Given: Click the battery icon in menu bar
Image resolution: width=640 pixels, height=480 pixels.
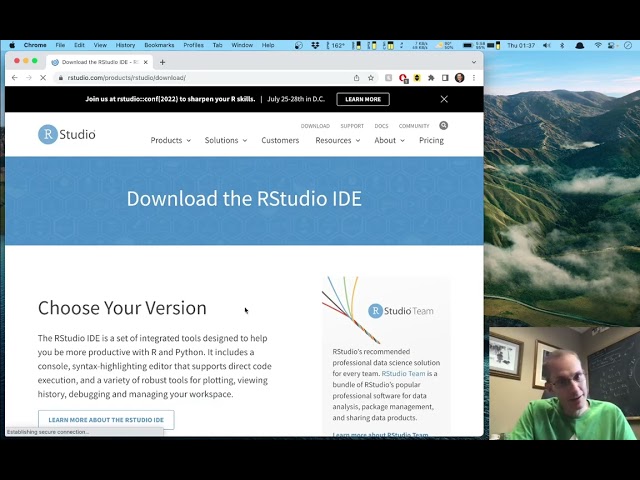Looking at the screenshot, I should click(468, 45).
